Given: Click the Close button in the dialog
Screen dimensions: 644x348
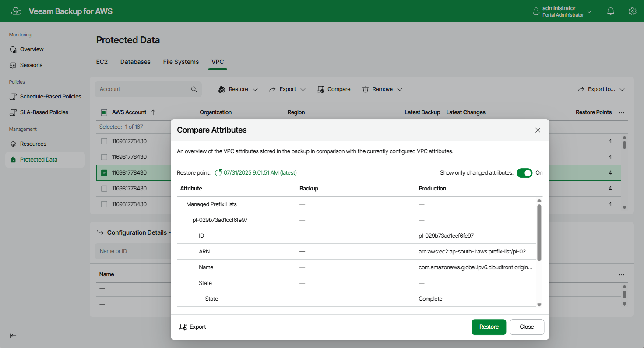Looking at the screenshot, I should pyautogui.click(x=527, y=327).
